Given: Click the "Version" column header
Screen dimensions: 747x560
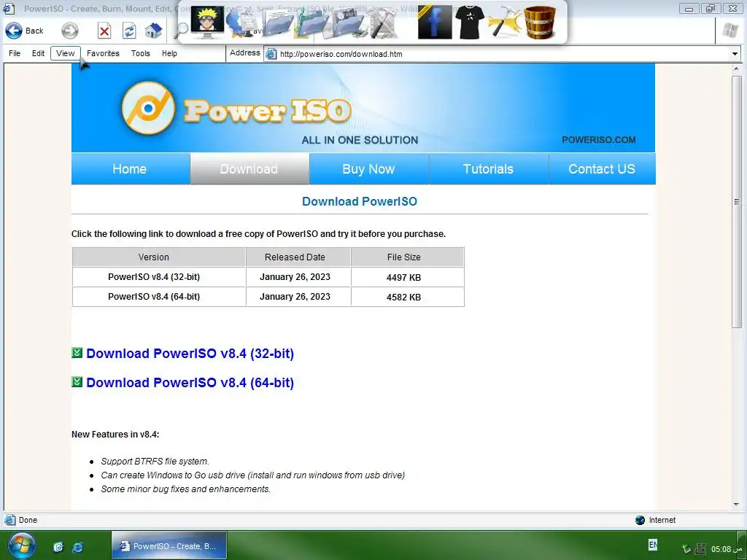Looking at the screenshot, I should pos(158,257).
